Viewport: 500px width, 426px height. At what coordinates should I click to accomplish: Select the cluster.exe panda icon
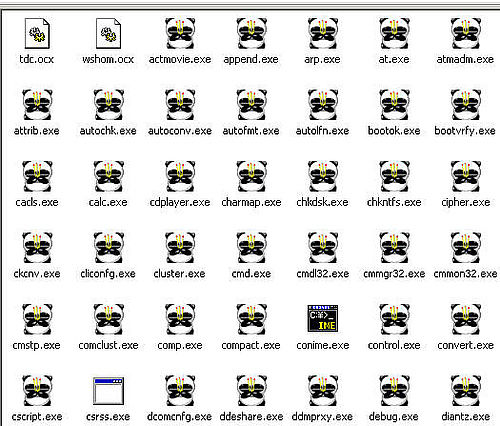pos(180,247)
